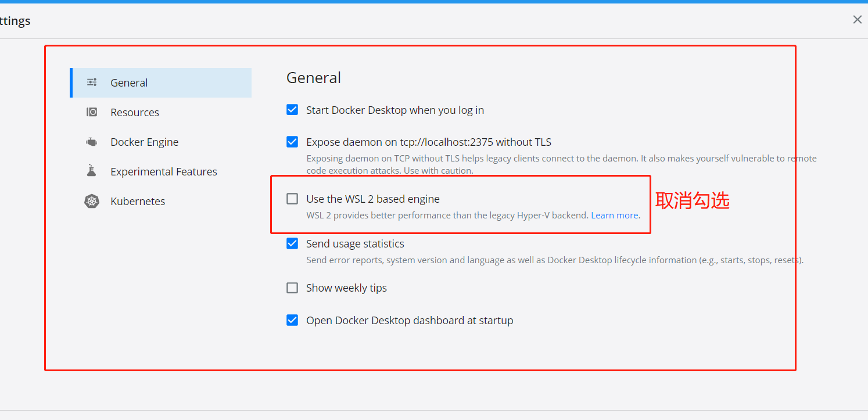Enable Use the WSL 2 based engine
The width and height of the screenshot is (868, 420).
(x=292, y=199)
